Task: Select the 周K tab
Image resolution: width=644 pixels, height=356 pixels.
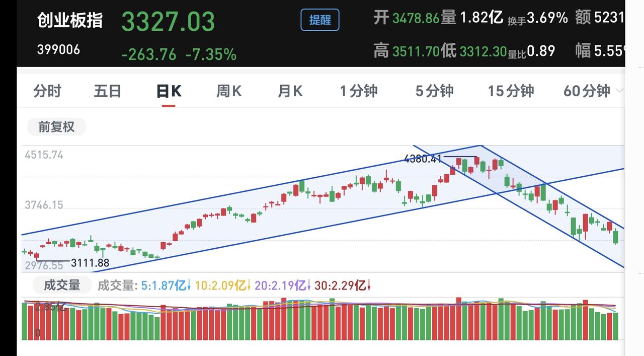Action: [x=229, y=91]
